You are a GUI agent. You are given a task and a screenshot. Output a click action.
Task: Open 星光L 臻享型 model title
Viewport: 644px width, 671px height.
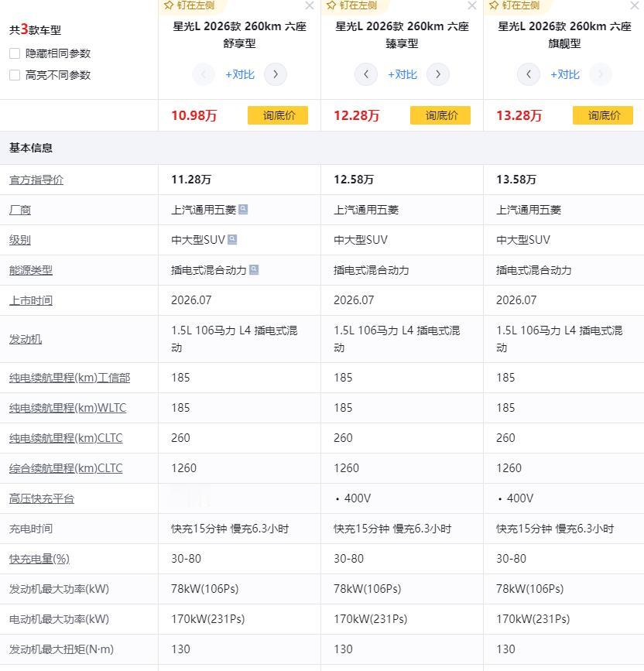[x=402, y=35]
